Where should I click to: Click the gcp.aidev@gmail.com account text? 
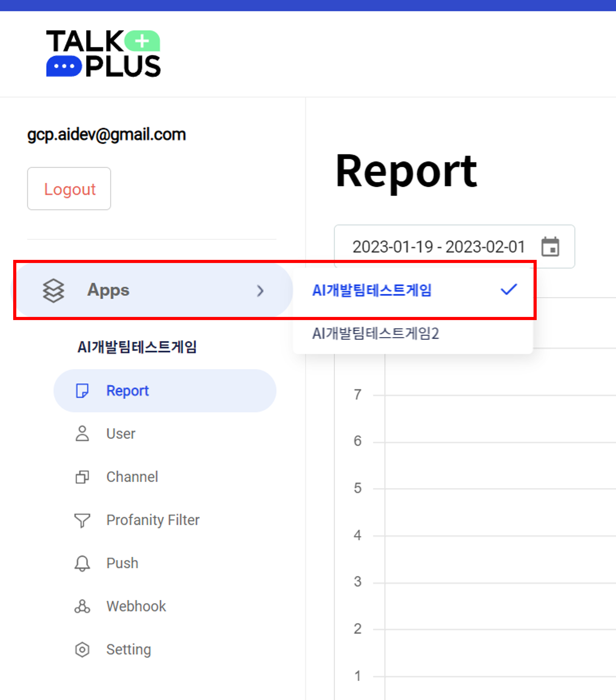[x=107, y=134]
